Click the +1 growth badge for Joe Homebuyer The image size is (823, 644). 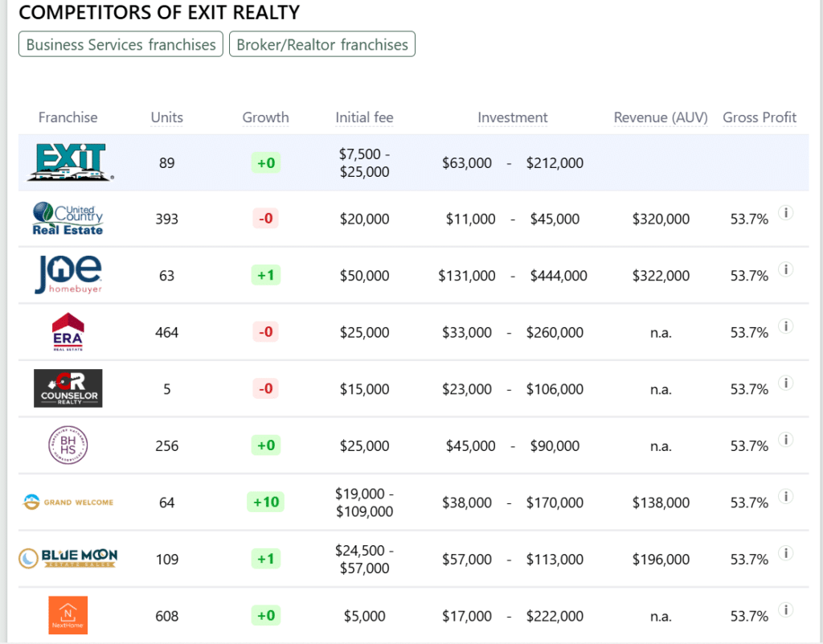click(x=265, y=275)
